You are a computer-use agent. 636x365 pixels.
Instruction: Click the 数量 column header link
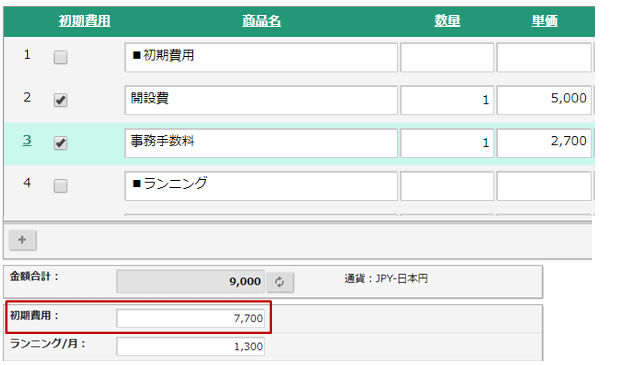click(447, 21)
